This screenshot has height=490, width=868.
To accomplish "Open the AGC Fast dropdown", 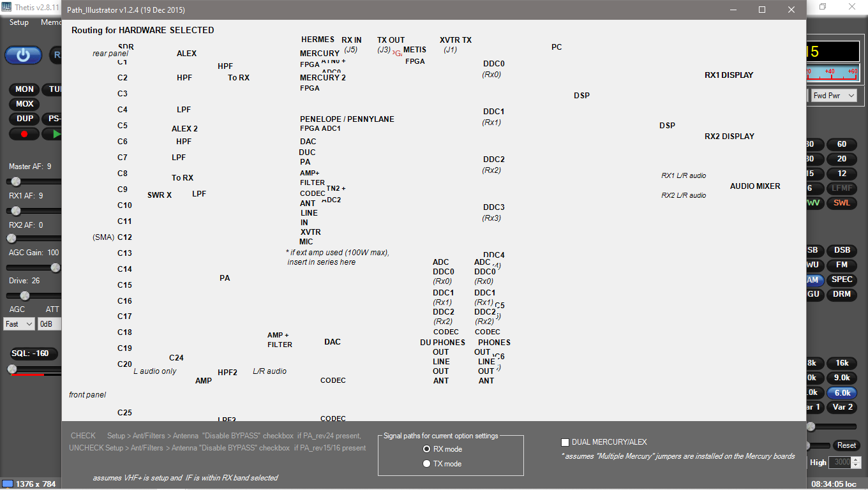I will (19, 324).
